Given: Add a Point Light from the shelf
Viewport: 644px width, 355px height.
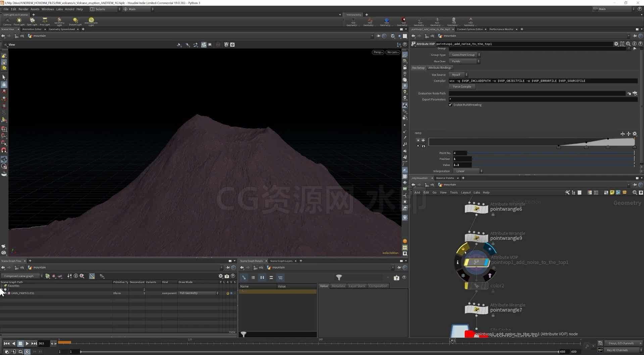Looking at the screenshot, I should (19, 22).
